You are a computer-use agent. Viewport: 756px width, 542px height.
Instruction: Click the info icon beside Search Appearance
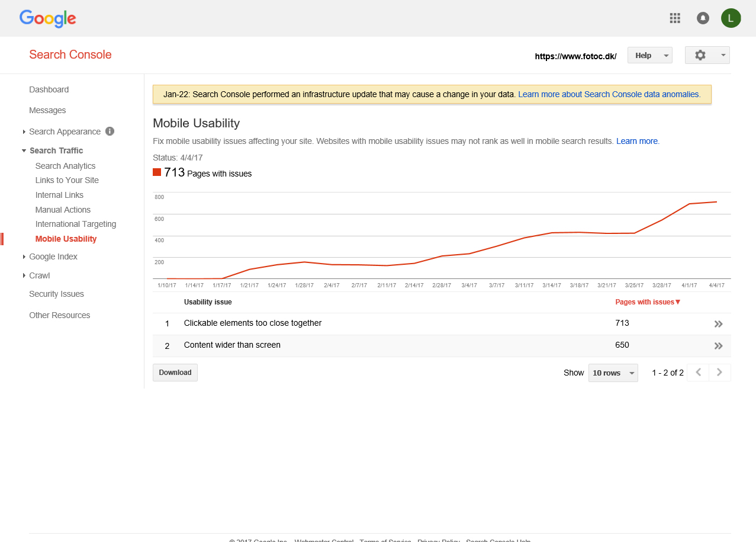tap(110, 132)
